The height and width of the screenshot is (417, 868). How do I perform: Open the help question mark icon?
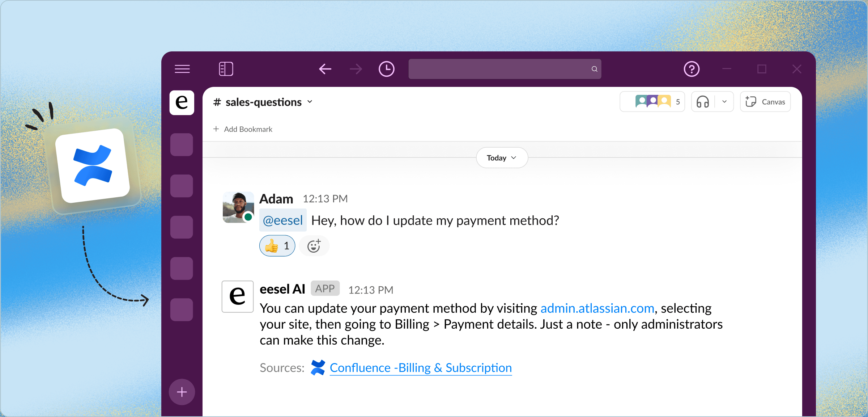tap(692, 69)
